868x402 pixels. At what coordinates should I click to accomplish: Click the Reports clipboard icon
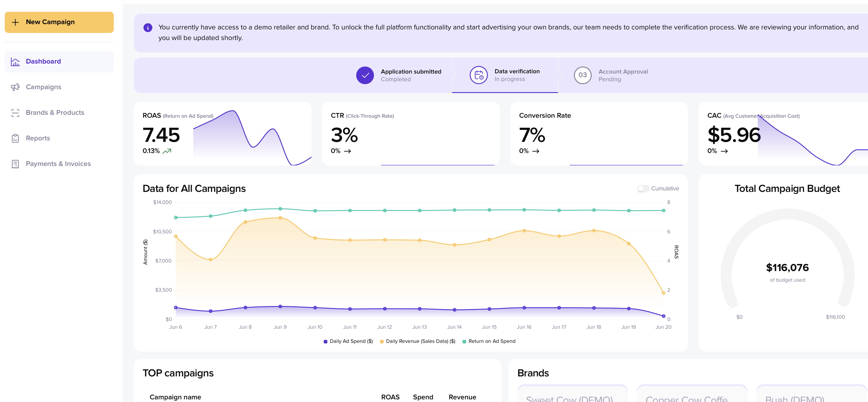15,138
